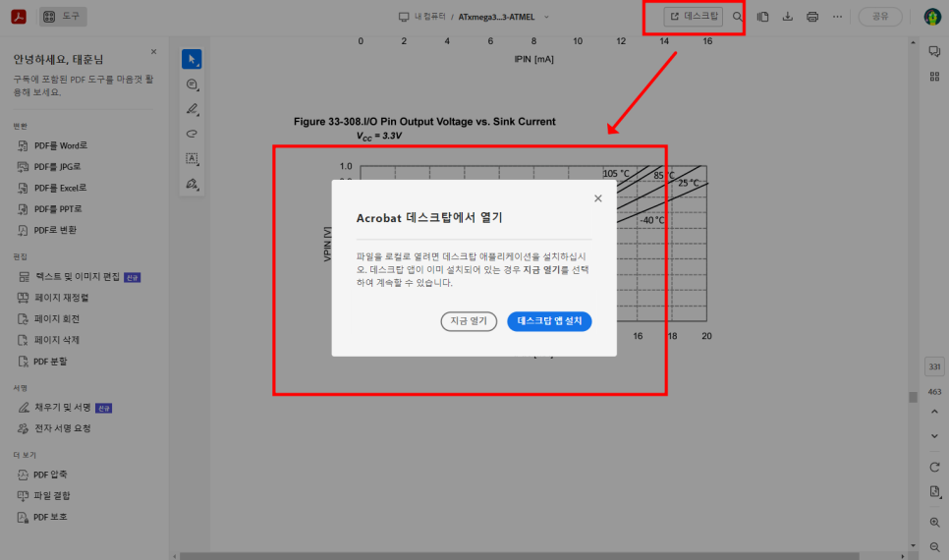Choose PDF를 Word로 conversion tool
The height and width of the screenshot is (560, 949).
click(x=53, y=146)
